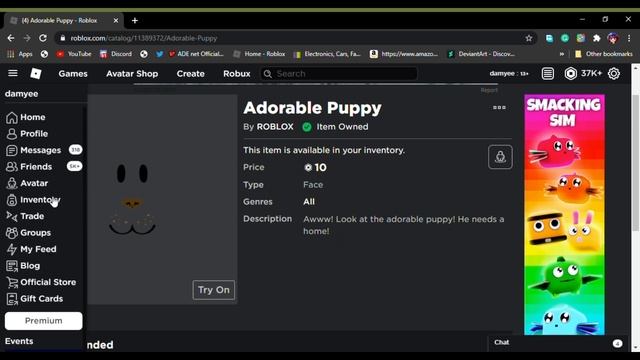Click the avatar wear icon button
640x360 pixels.
pyautogui.click(x=500, y=157)
